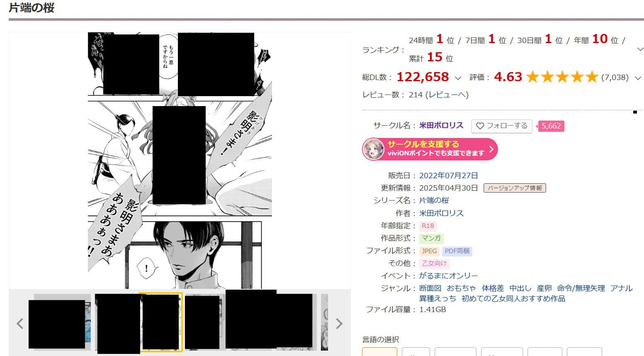Viewport: 644px width, 356px height.
Task: Click the R18 age rating tag
Action: coord(428,226)
